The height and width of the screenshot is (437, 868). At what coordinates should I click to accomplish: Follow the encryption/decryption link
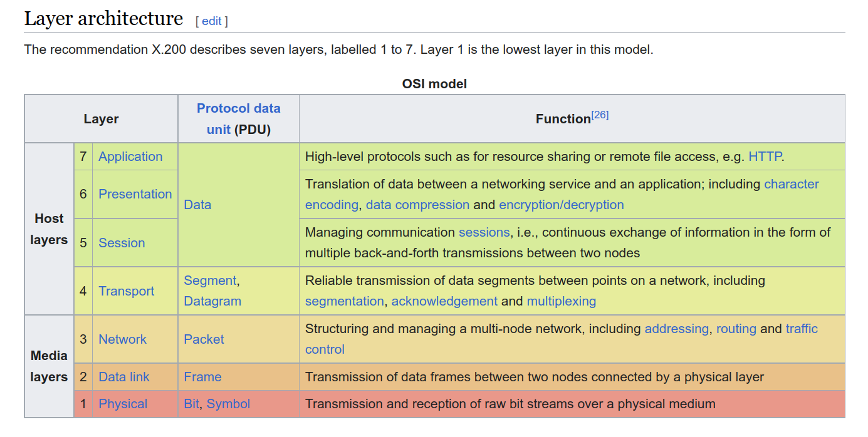point(562,205)
